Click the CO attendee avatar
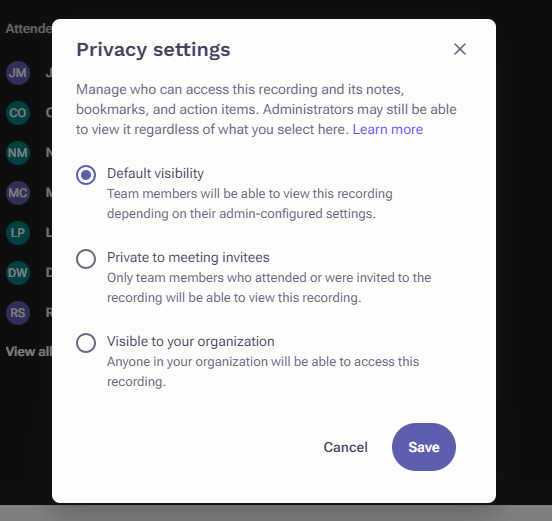Viewport: 552px width, 521px height. [x=18, y=113]
